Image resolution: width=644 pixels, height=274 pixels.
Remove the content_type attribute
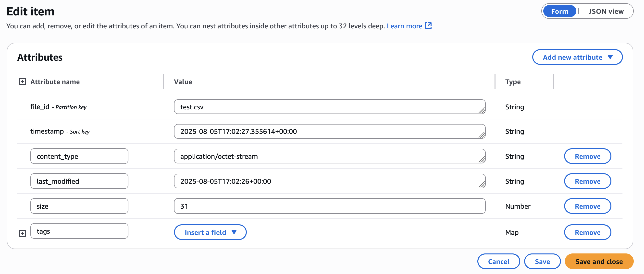click(x=587, y=156)
